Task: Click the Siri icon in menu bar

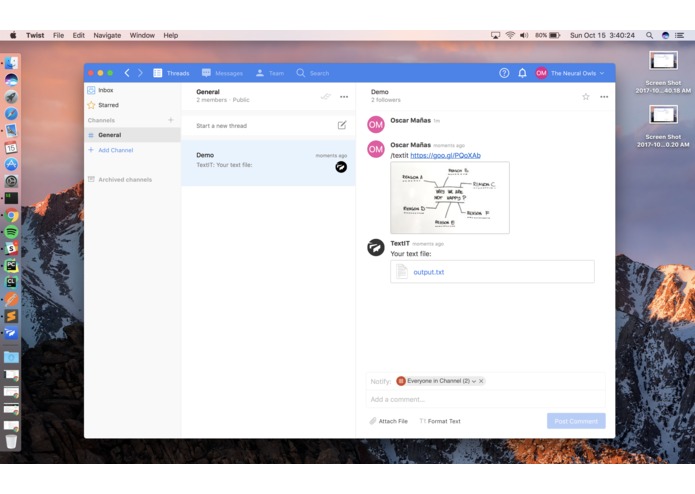Action: [x=665, y=35]
